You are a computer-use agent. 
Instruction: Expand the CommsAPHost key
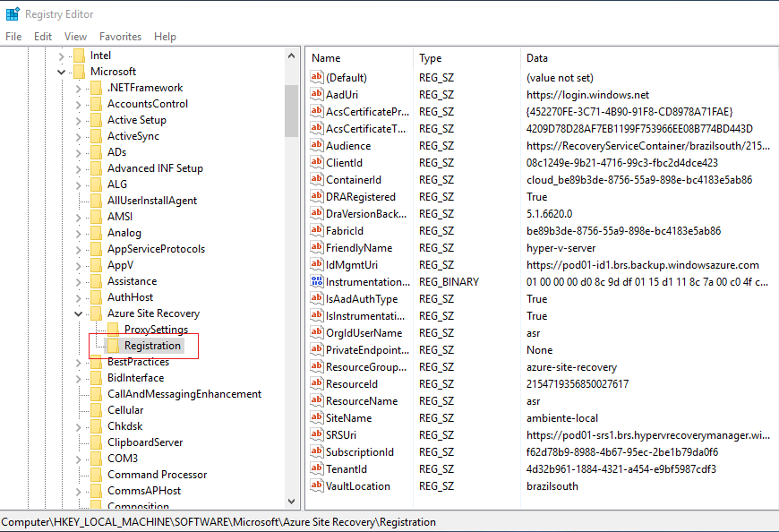click(78, 491)
